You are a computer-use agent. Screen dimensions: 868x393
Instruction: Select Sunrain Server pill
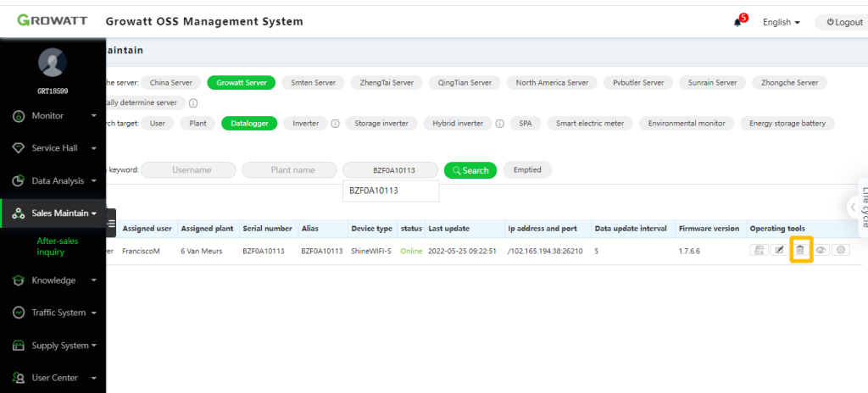pos(712,82)
